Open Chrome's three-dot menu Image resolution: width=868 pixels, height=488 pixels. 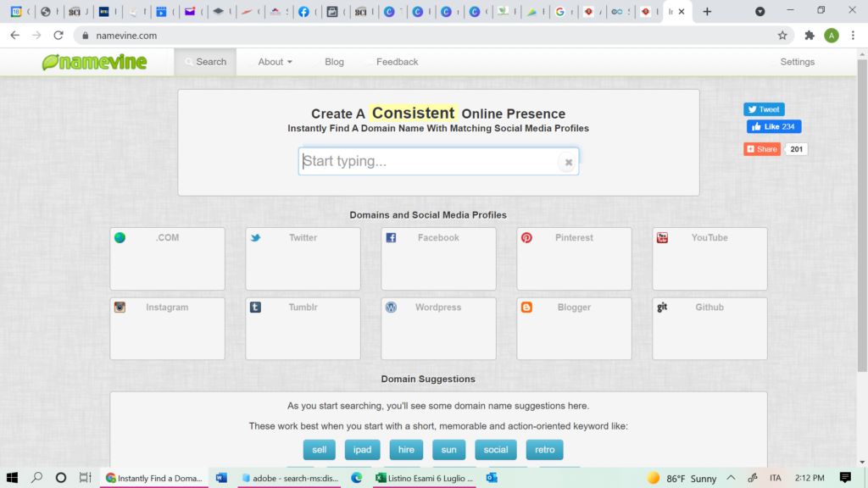[x=853, y=36]
